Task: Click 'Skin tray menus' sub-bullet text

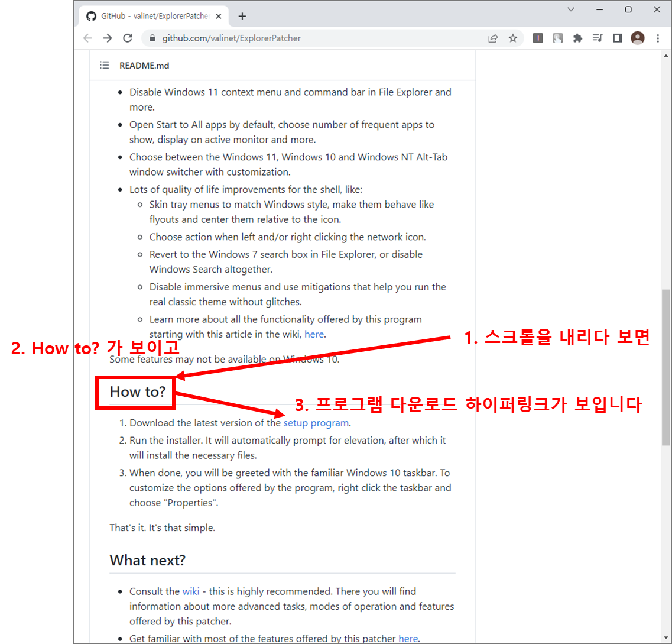Action: (291, 212)
